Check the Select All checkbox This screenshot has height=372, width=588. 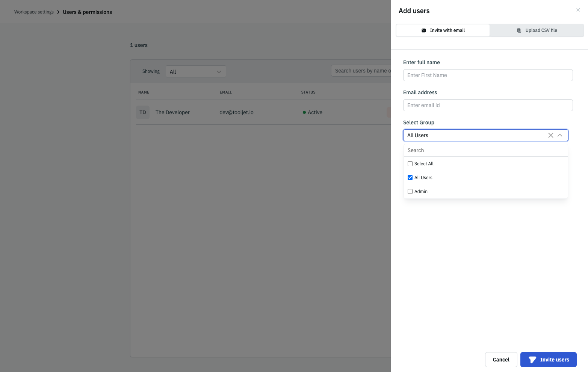[x=410, y=164]
